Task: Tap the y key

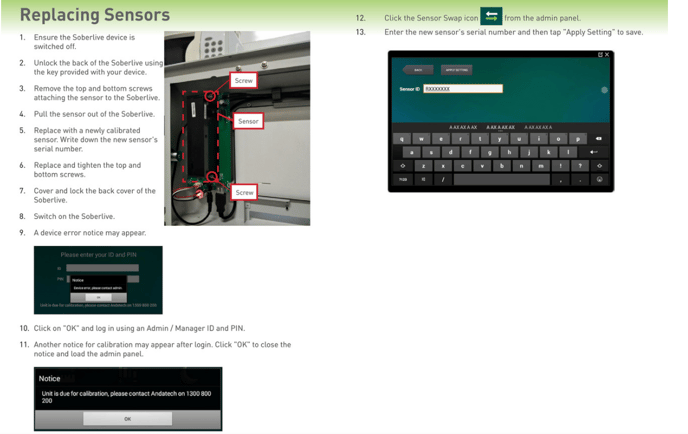Action: tap(499, 139)
